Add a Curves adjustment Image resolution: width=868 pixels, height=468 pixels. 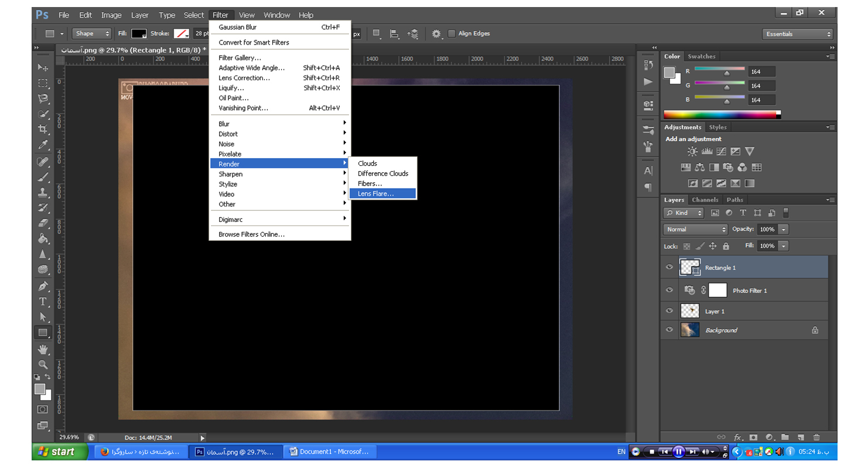[721, 152]
